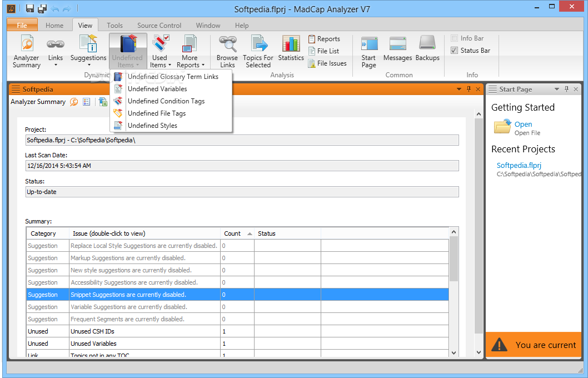Click the Status field showing Up-to-date
This screenshot has width=588, height=378.
(x=242, y=192)
